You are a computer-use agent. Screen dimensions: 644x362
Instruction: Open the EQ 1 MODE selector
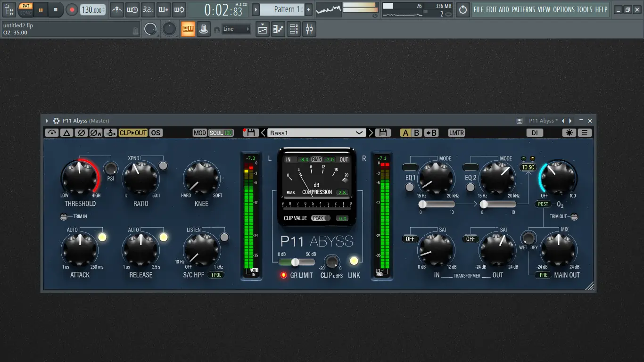(x=410, y=166)
